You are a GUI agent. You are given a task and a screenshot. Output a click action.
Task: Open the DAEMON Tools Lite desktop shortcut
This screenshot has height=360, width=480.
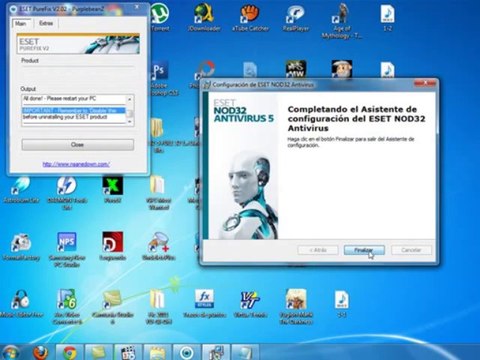tap(67, 193)
